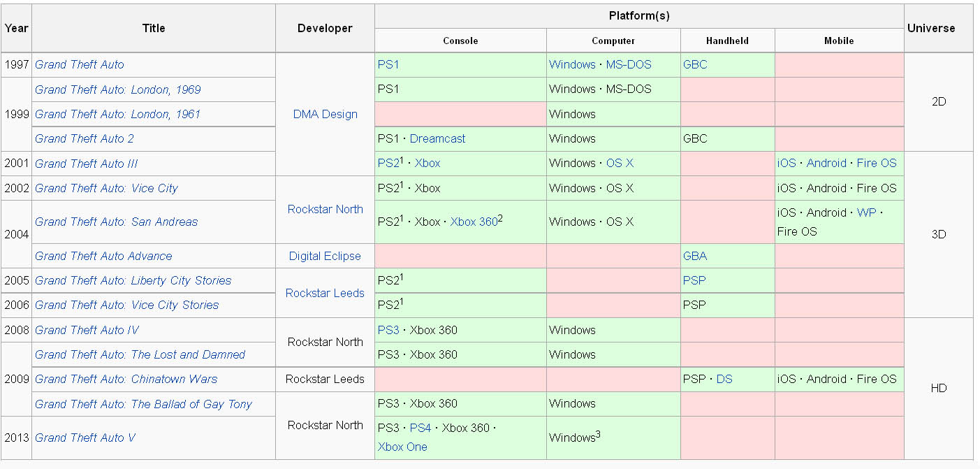
Task: Click the MS-DOS link in the 1997 row
Action: point(629,64)
